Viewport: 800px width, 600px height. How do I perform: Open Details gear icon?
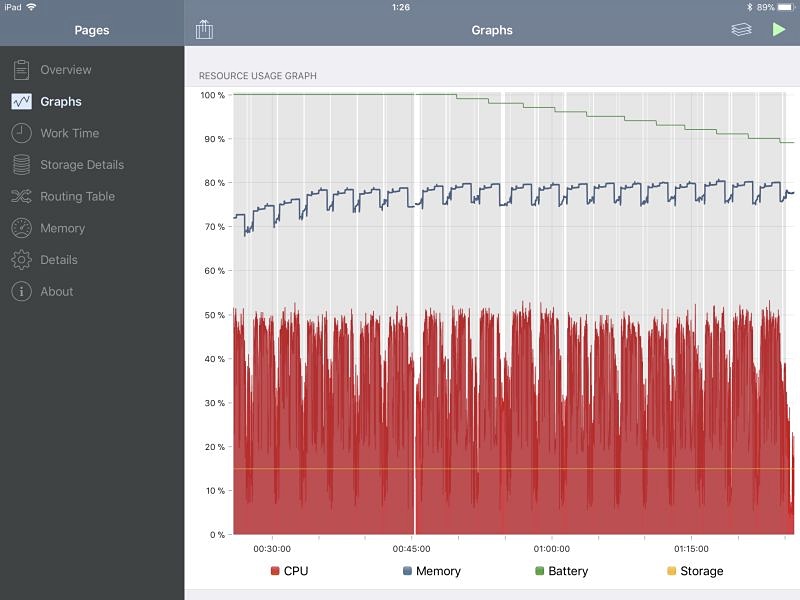[21, 260]
